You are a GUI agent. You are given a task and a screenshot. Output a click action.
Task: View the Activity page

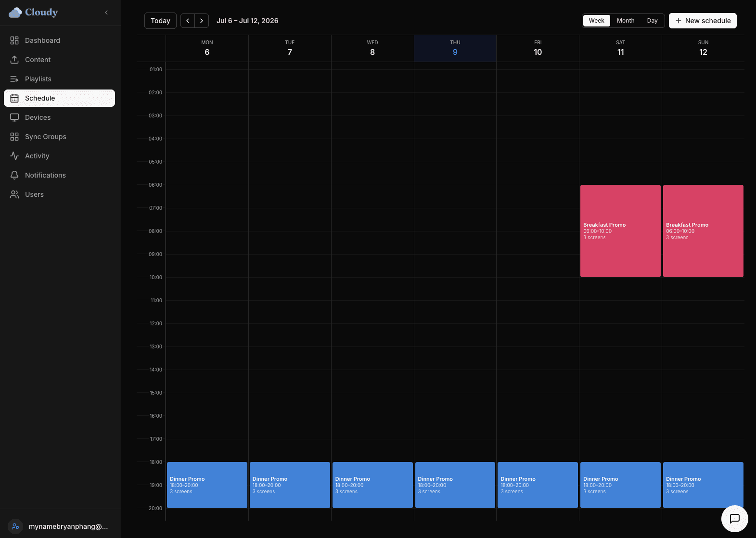(59, 156)
